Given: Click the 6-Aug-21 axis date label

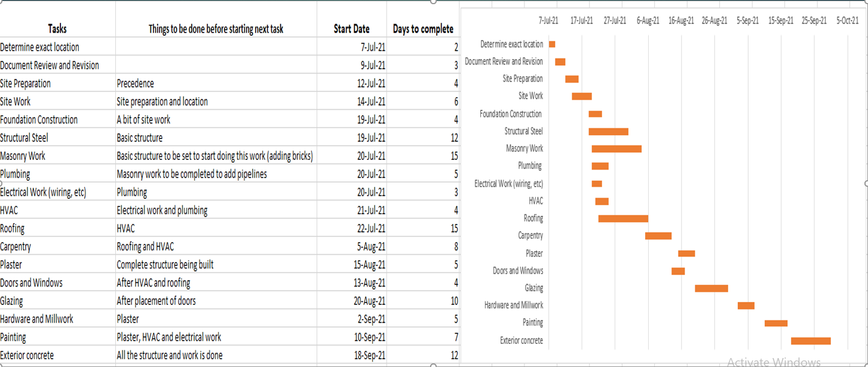Looking at the screenshot, I should coord(648,20).
